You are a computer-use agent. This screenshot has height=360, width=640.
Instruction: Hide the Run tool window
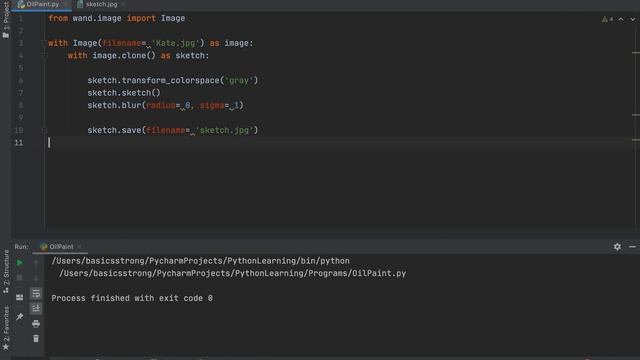coord(632,247)
